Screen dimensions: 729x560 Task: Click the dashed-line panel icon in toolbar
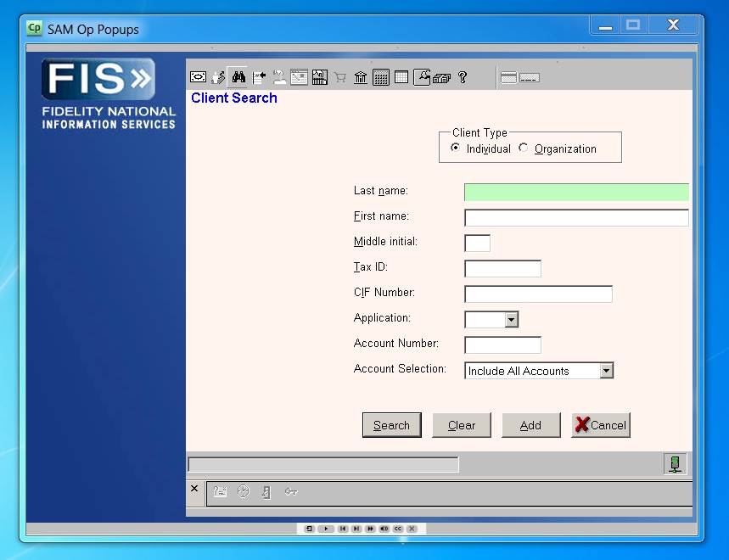click(x=529, y=77)
